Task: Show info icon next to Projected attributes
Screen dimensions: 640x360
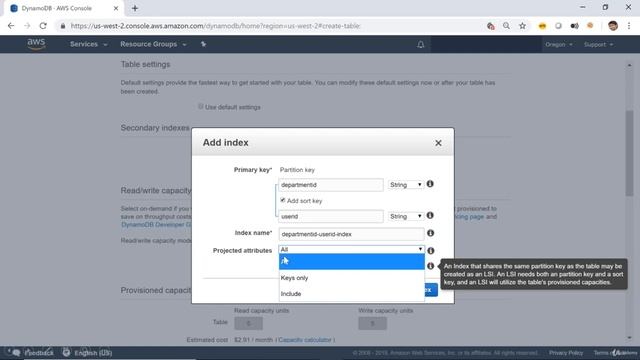Action: 430,251
